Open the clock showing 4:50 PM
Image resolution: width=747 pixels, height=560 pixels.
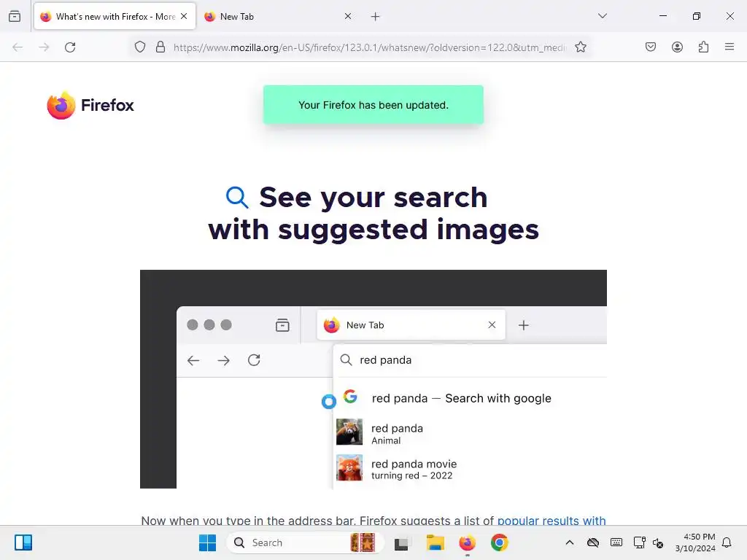click(x=695, y=542)
